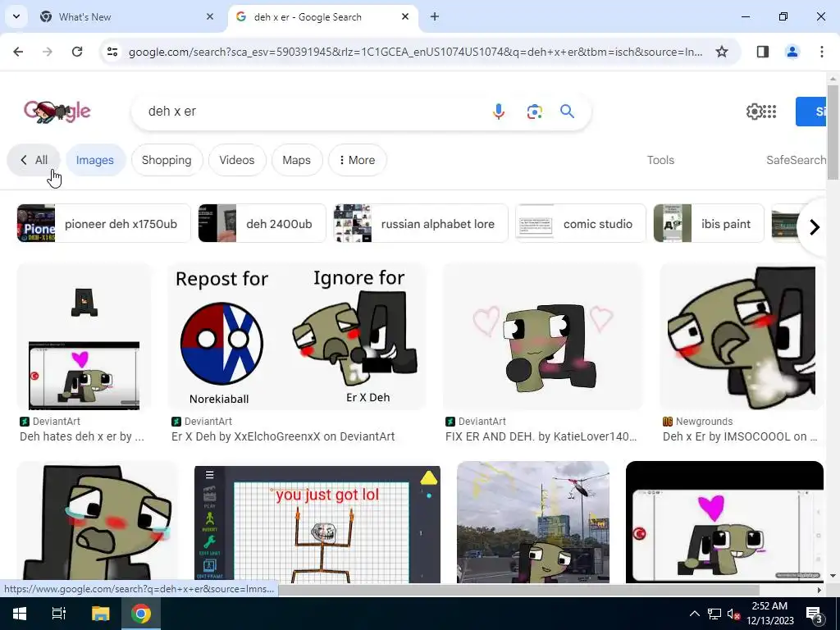Open File Explorer from the taskbar
This screenshot has width=840, height=630.
[x=100, y=614]
